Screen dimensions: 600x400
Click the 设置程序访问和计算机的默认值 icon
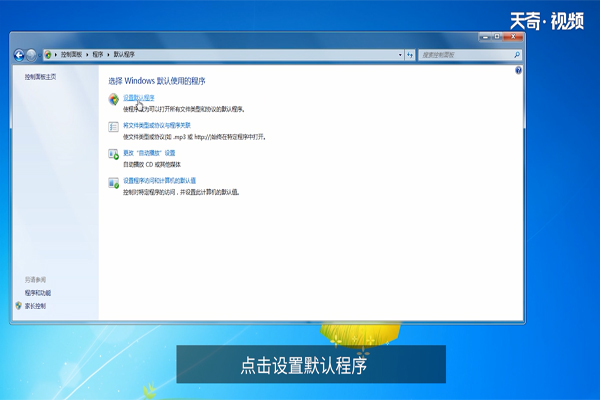pyautogui.click(x=114, y=182)
